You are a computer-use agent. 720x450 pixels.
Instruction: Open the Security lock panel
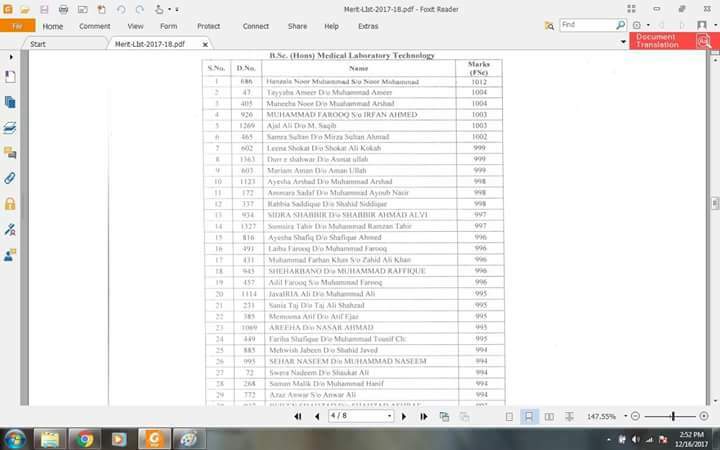tap(10, 204)
